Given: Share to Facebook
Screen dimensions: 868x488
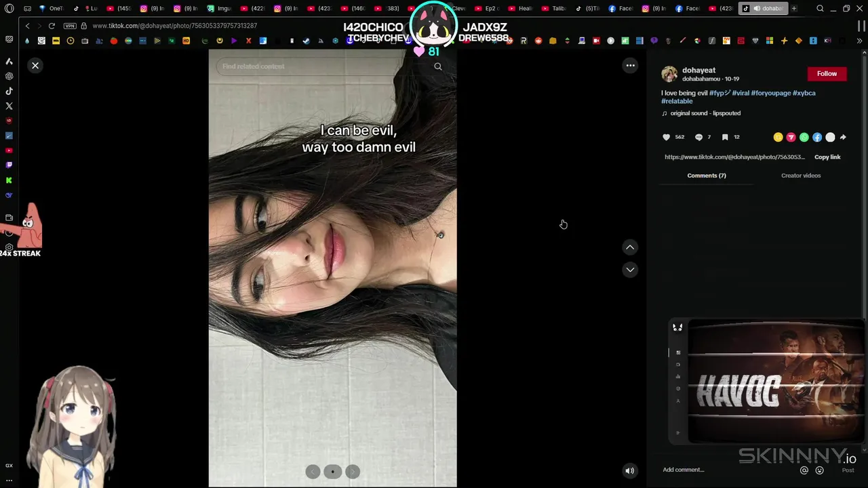Looking at the screenshot, I should click(817, 137).
